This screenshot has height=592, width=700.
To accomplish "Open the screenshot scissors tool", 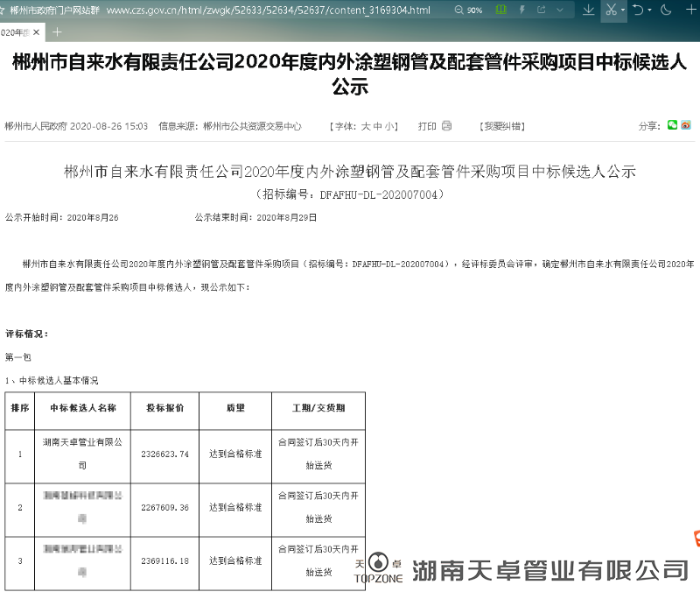I will point(611,11).
